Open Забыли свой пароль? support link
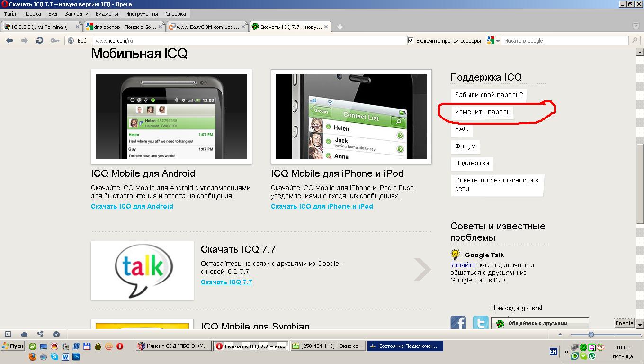 click(489, 95)
